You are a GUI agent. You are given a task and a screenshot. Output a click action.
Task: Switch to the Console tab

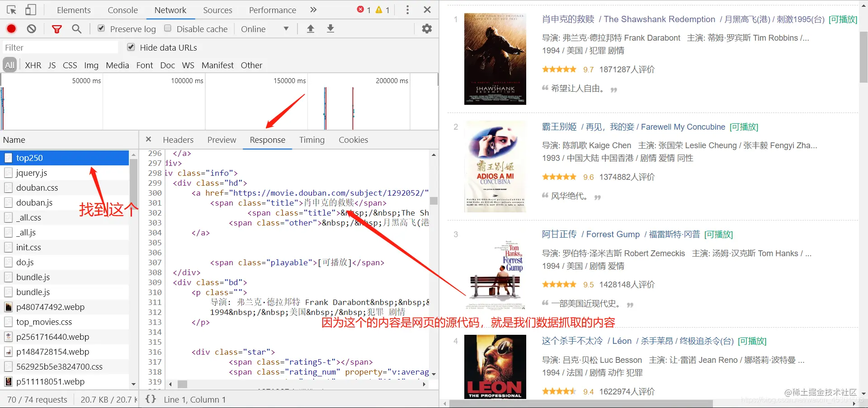pos(123,10)
